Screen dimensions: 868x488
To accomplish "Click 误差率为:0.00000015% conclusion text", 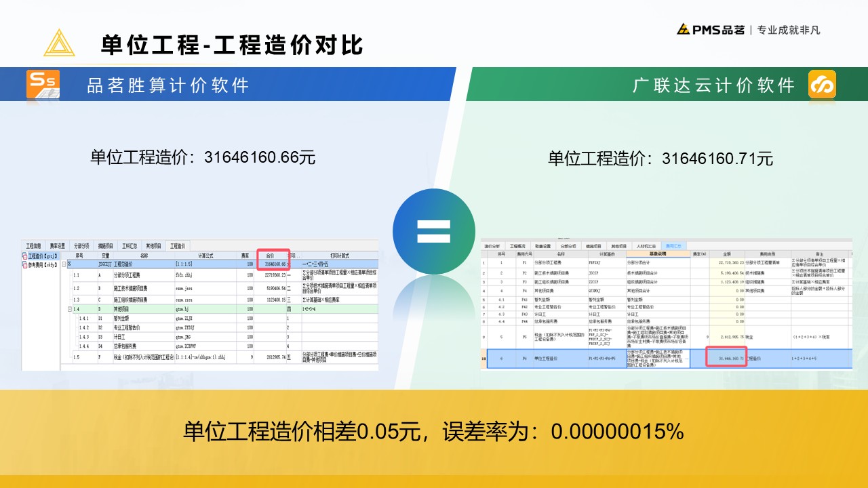I will click(x=563, y=431).
